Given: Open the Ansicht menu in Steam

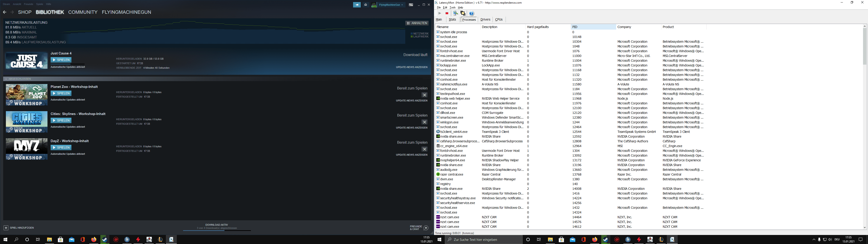Looking at the screenshot, I should 17,4.
